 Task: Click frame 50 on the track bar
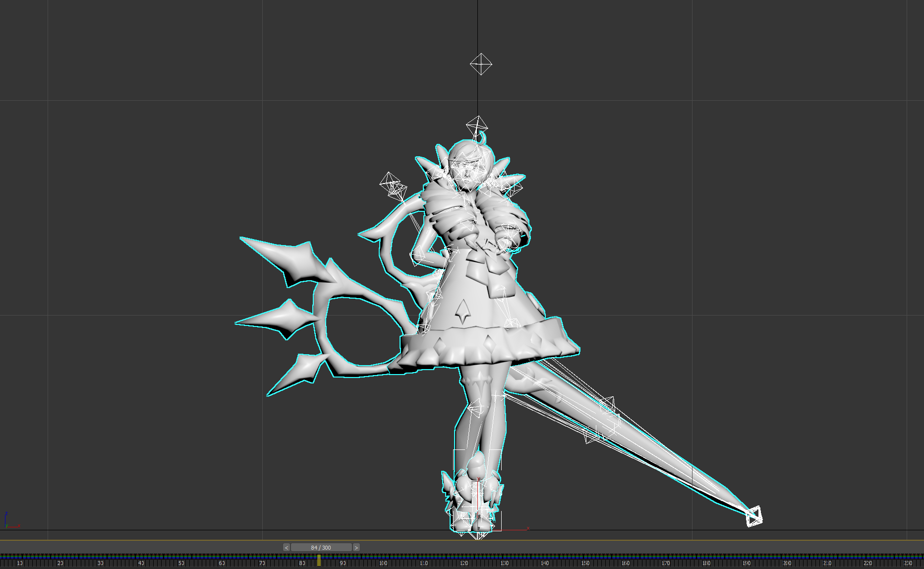pyautogui.click(x=181, y=563)
